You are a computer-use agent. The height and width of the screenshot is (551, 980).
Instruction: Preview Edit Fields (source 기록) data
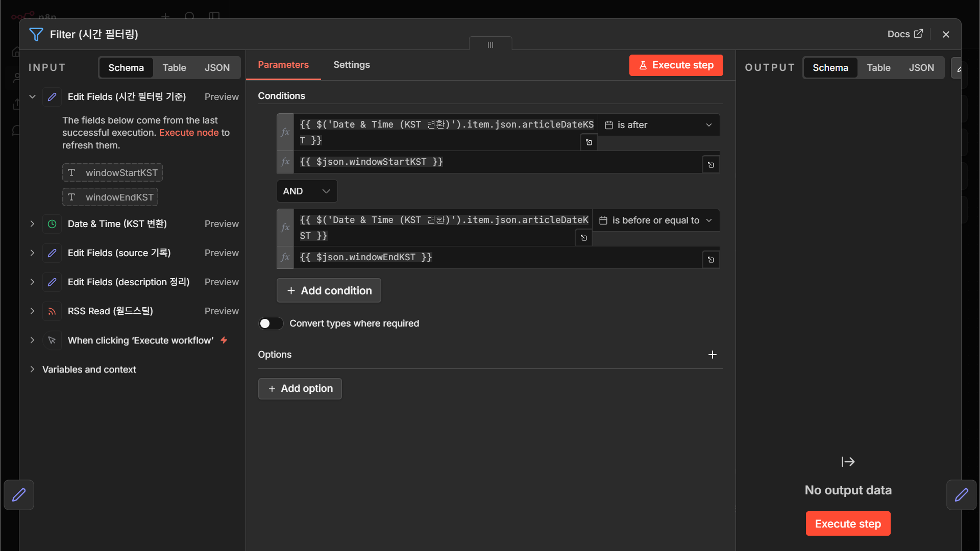coord(222,253)
